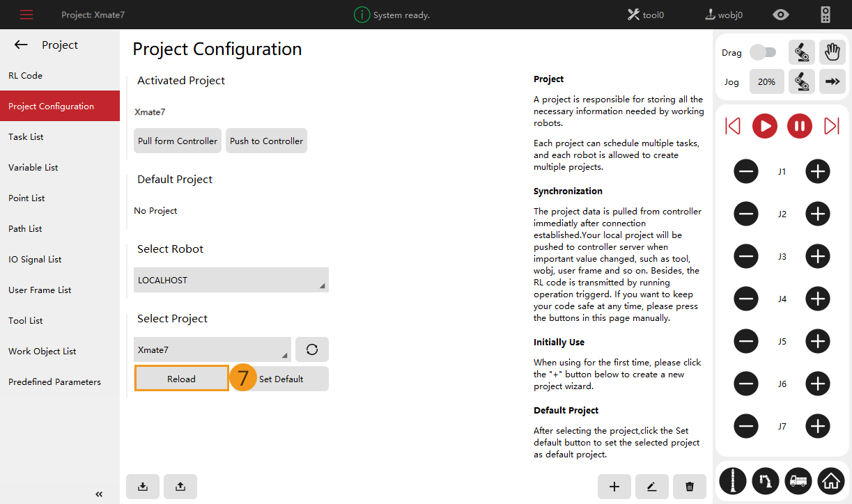
Task: Click the delete project trash icon
Action: [690, 487]
